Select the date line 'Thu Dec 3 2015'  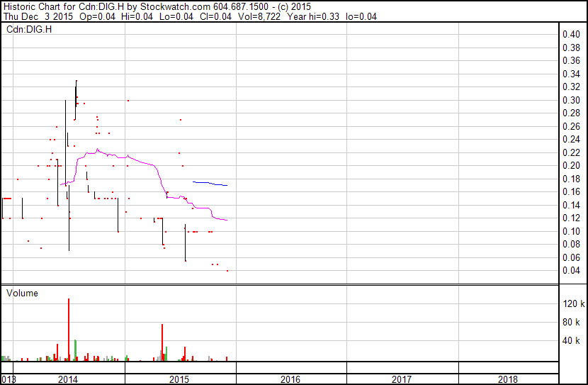(38, 16)
